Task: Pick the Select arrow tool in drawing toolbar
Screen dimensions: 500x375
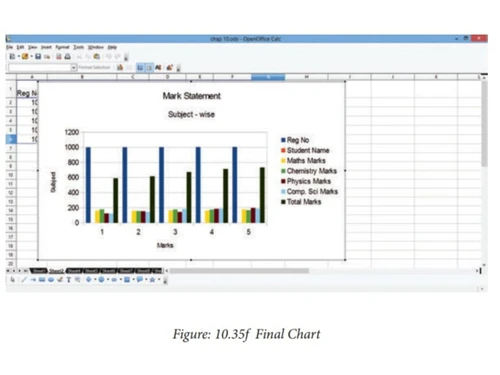Action: (13, 280)
